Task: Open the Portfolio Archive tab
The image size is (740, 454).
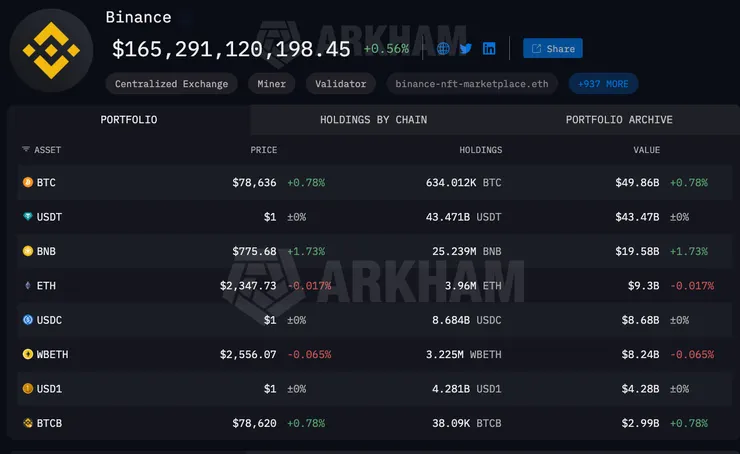Action: 619,120
